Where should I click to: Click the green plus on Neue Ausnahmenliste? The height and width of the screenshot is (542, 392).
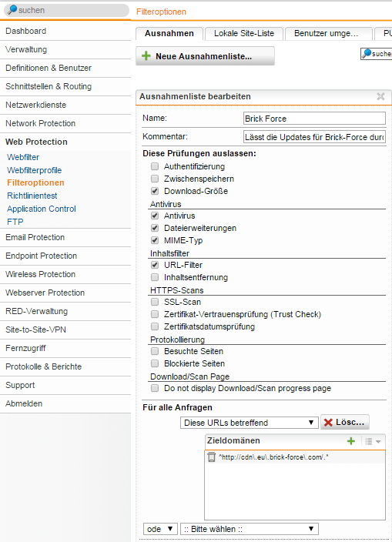[x=146, y=56]
